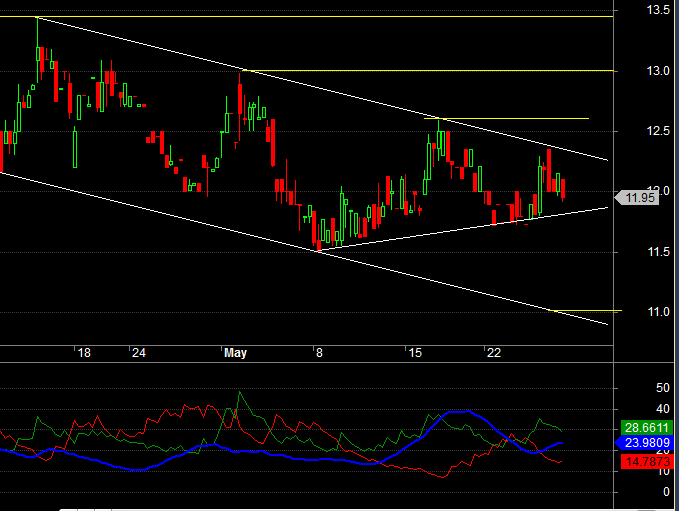This screenshot has width=679, height=511.
Task: Click the 12.5 price axis label
Action: point(658,131)
